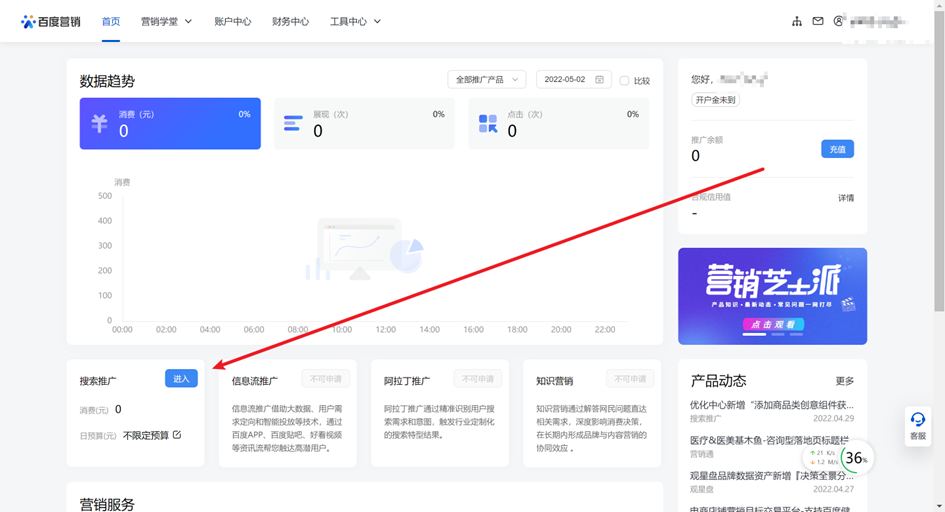Open the 2022-05-02 date picker field
This screenshot has height=512, width=945.
point(574,80)
